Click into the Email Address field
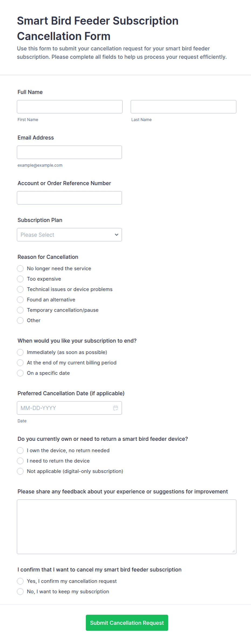 point(69,152)
